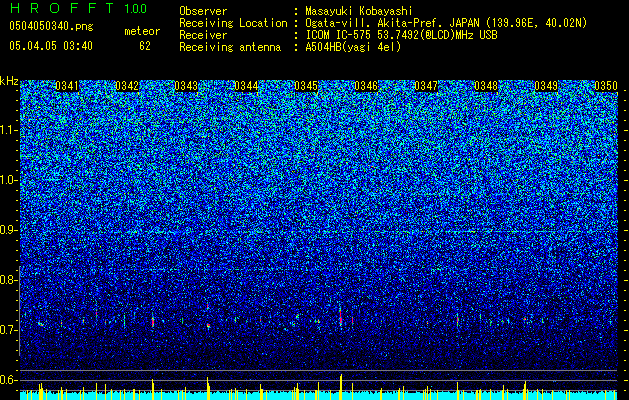Viewport: 629px width, 400px height.
Task: Click the 0.9 kHz axis label
Action: pos(9,230)
